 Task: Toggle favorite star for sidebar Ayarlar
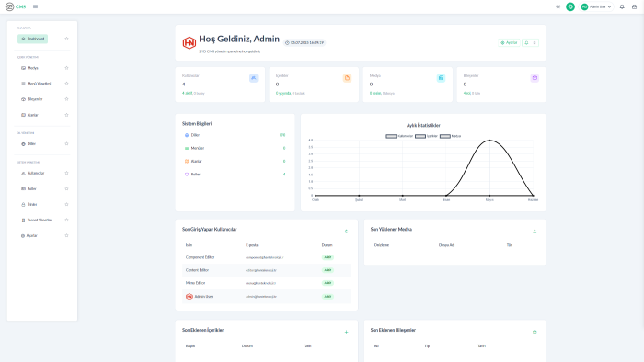click(66, 236)
